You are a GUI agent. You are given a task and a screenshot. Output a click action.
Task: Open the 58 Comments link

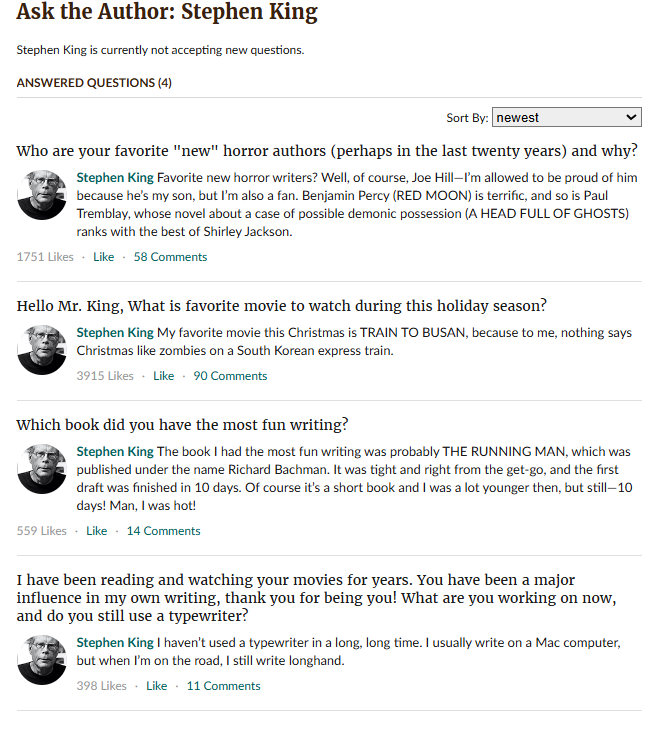coord(170,257)
